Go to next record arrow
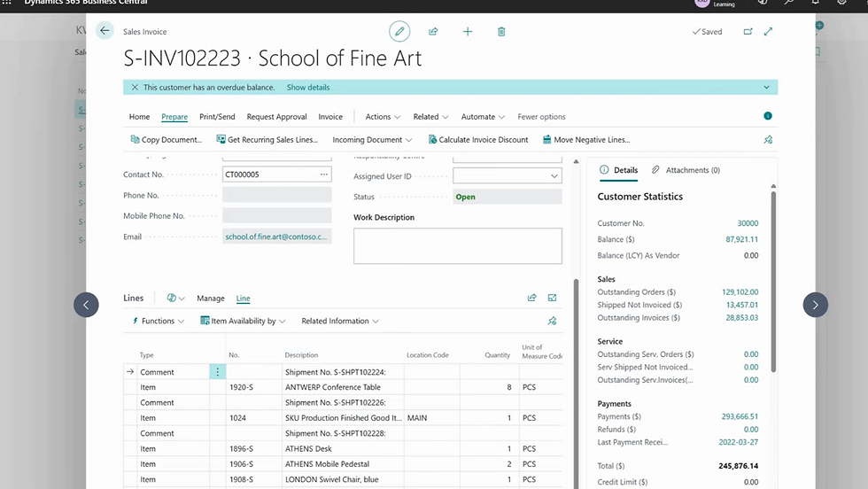 (816, 305)
